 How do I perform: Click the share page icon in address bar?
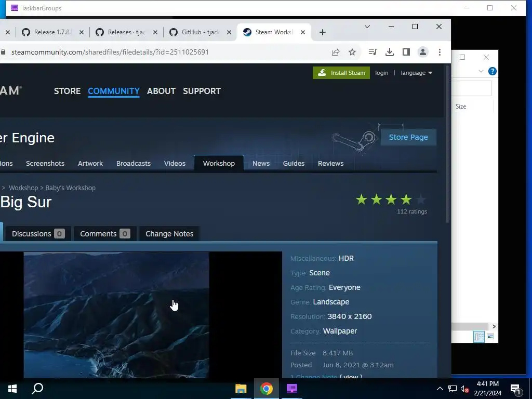(x=336, y=52)
